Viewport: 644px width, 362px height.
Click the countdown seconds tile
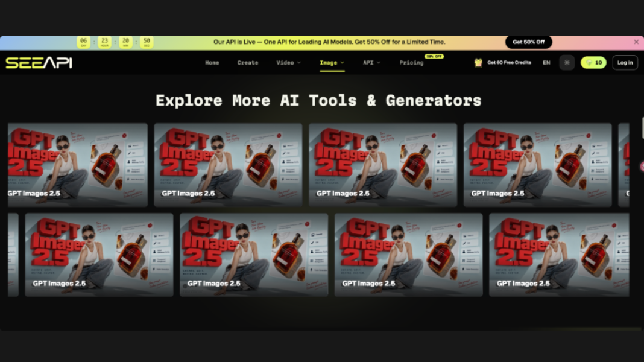(x=147, y=42)
